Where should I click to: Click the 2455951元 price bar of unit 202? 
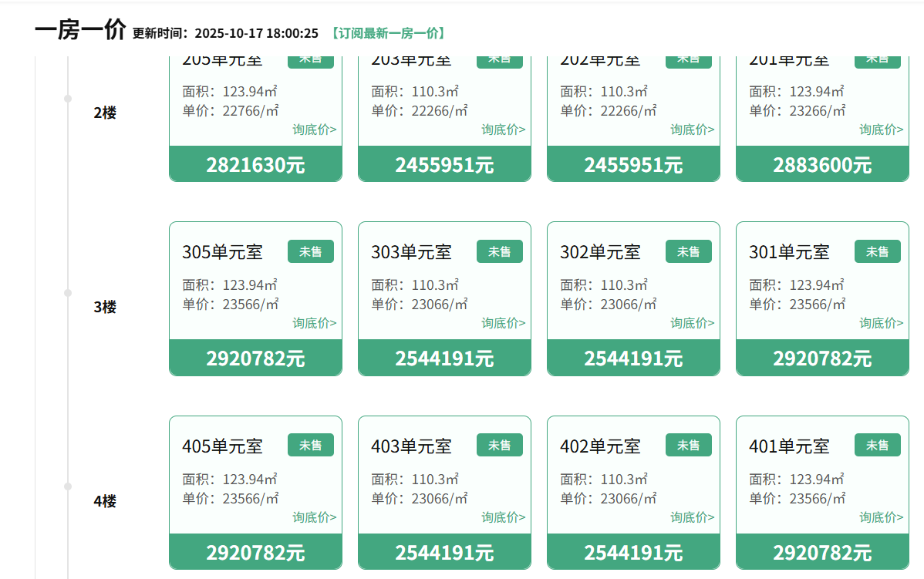pos(633,164)
